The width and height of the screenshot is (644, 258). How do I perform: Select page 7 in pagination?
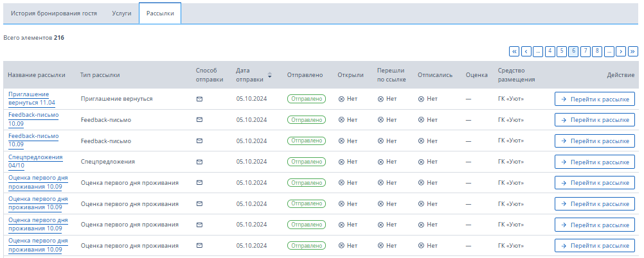(x=586, y=51)
